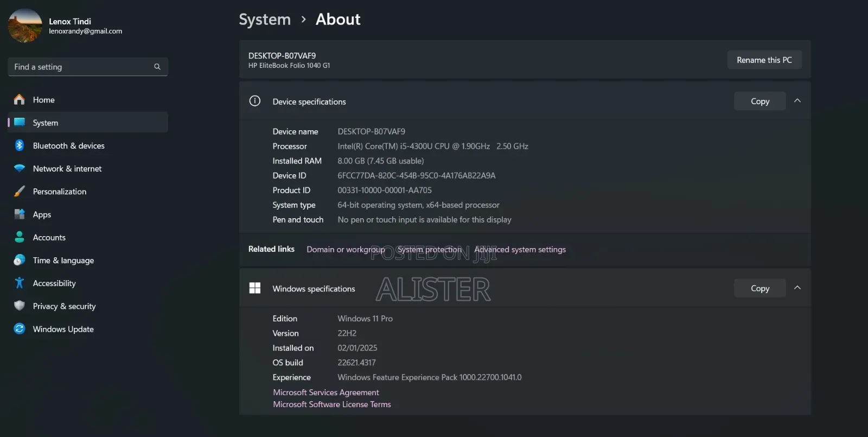Click the System monitor icon in sidebar
Screen dimensions: 868x437
click(20, 122)
